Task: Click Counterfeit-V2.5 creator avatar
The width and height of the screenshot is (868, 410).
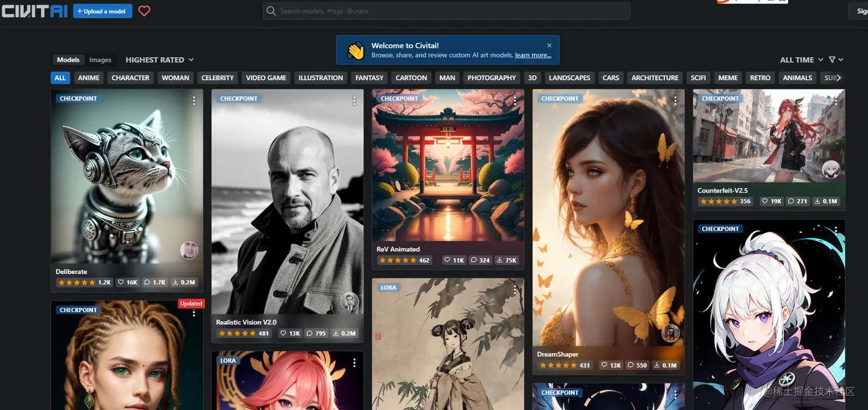Action: [831, 169]
